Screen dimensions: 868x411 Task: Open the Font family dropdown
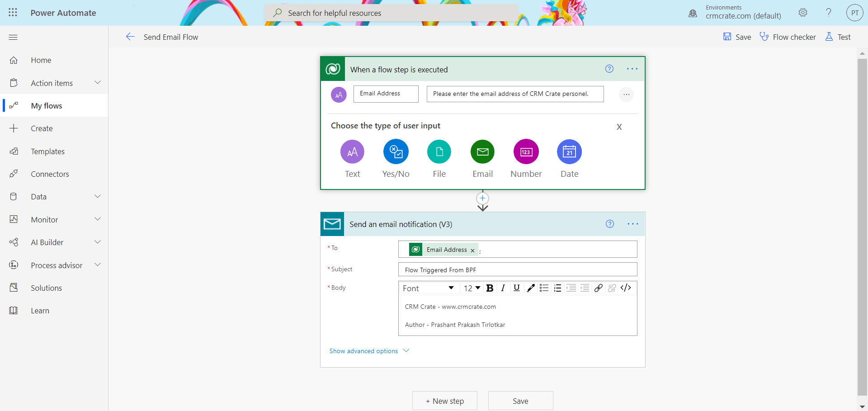tap(428, 288)
